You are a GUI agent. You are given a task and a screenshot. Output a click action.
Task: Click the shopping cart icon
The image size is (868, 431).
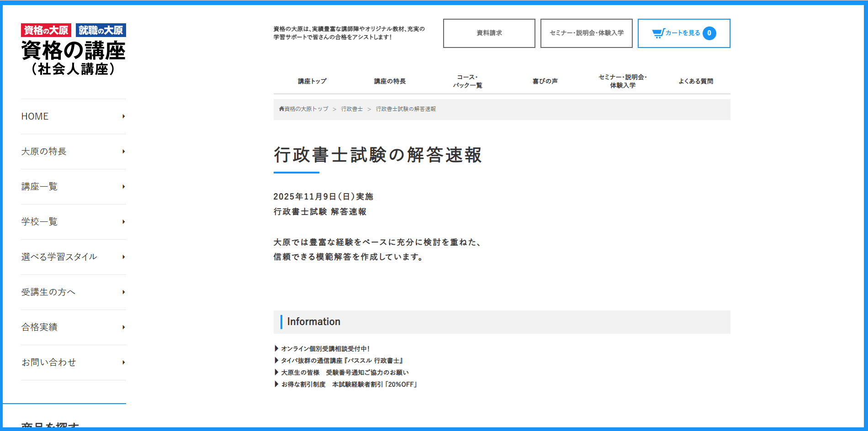658,33
